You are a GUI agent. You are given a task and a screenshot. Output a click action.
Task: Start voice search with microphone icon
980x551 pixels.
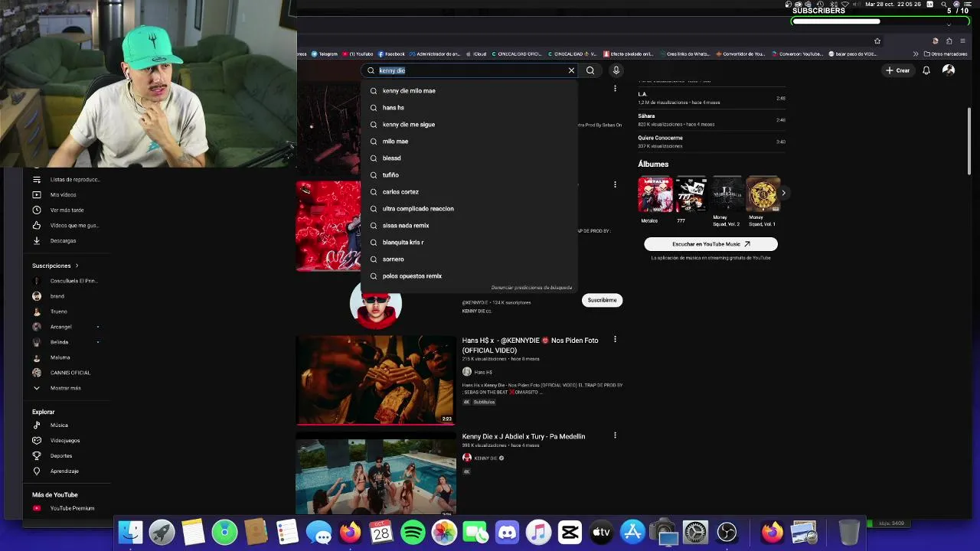click(616, 70)
